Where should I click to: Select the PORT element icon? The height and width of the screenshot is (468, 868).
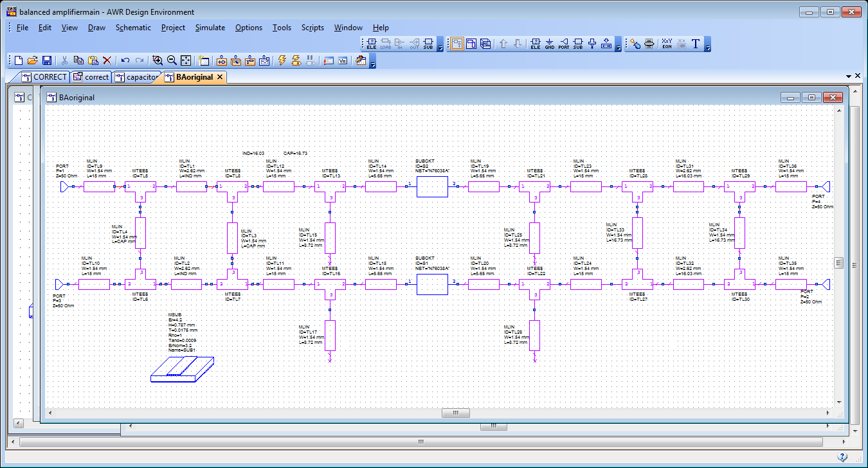point(564,44)
